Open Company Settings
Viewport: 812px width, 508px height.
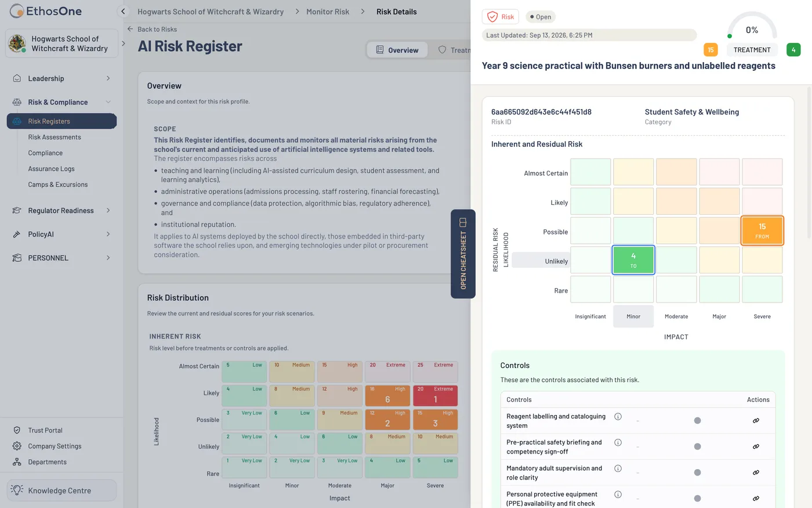click(55, 446)
